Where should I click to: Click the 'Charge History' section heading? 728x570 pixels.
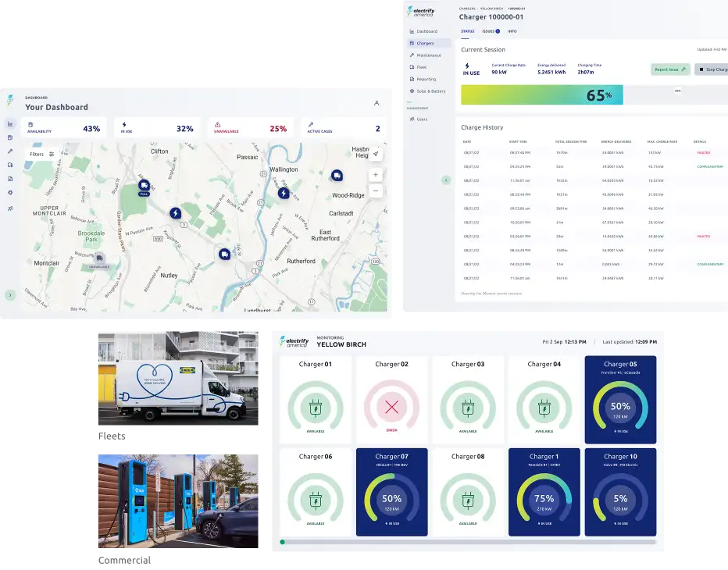pos(482,127)
